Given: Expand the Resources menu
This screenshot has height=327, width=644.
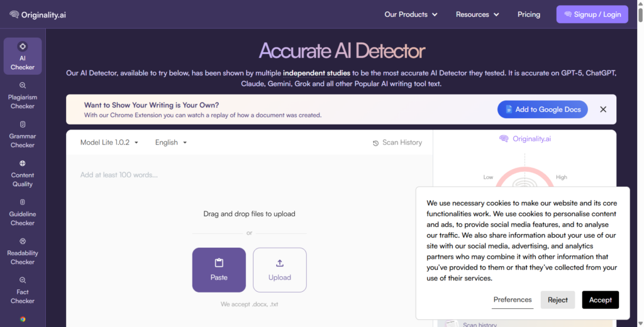Looking at the screenshot, I should tap(477, 14).
